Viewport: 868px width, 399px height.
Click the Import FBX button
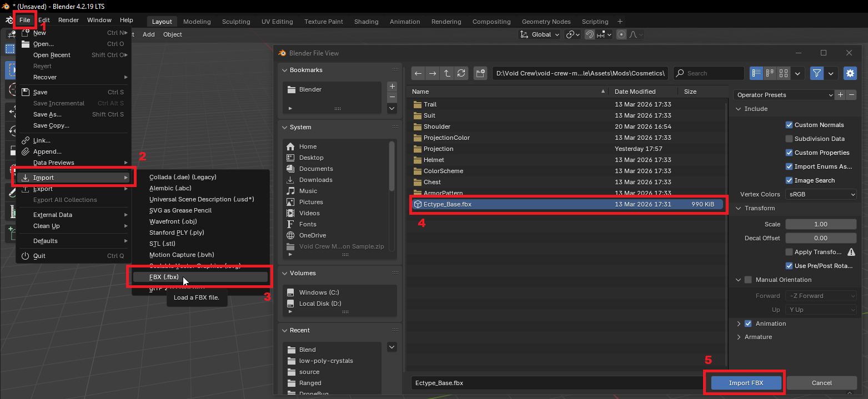(x=746, y=383)
